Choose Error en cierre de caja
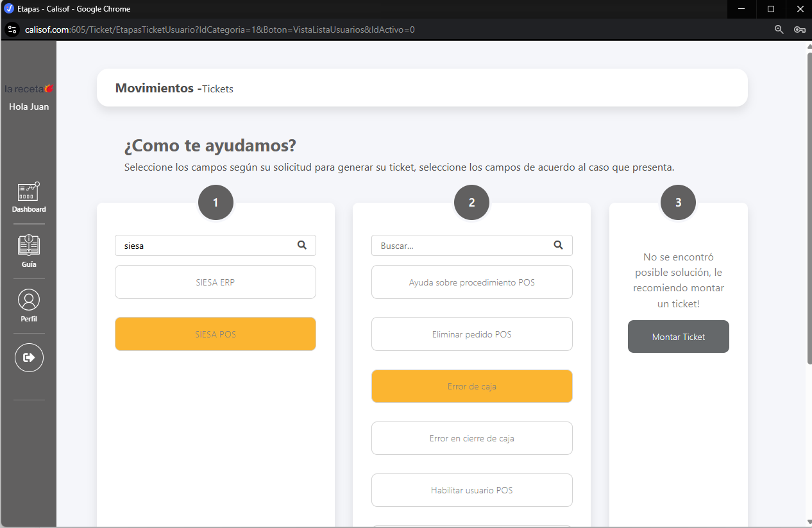 [x=472, y=438]
